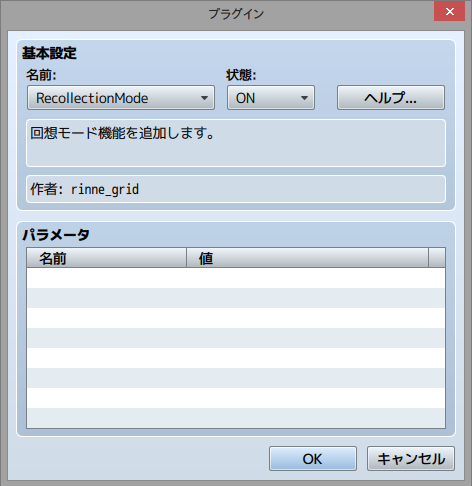Close the プラグイン dialog with X
472x486 pixels.
click(449, 12)
